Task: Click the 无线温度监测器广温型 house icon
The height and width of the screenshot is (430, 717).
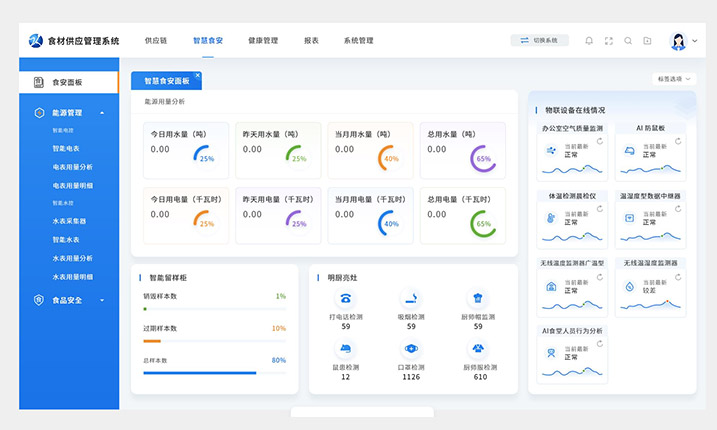Action: click(551, 286)
